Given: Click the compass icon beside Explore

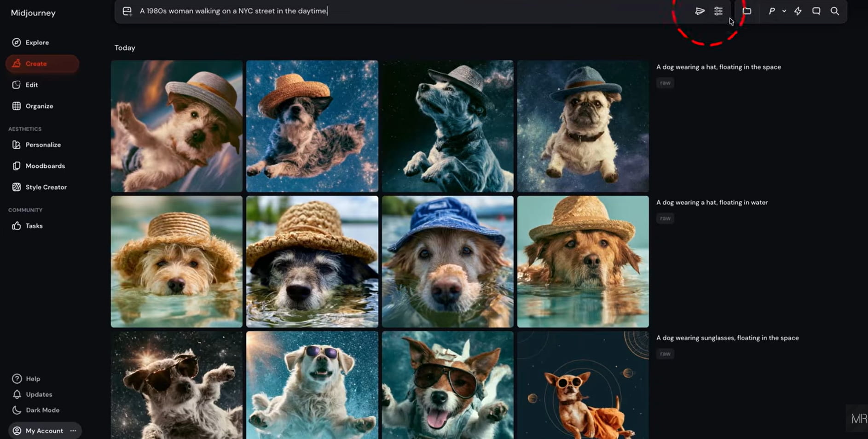Looking at the screenshot, I should (17, 42).
